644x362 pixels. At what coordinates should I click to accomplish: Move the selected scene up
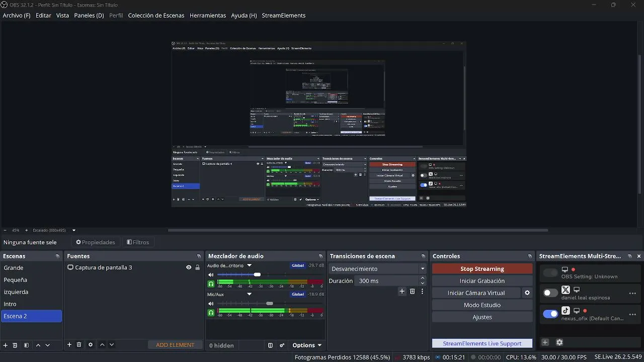38,345
